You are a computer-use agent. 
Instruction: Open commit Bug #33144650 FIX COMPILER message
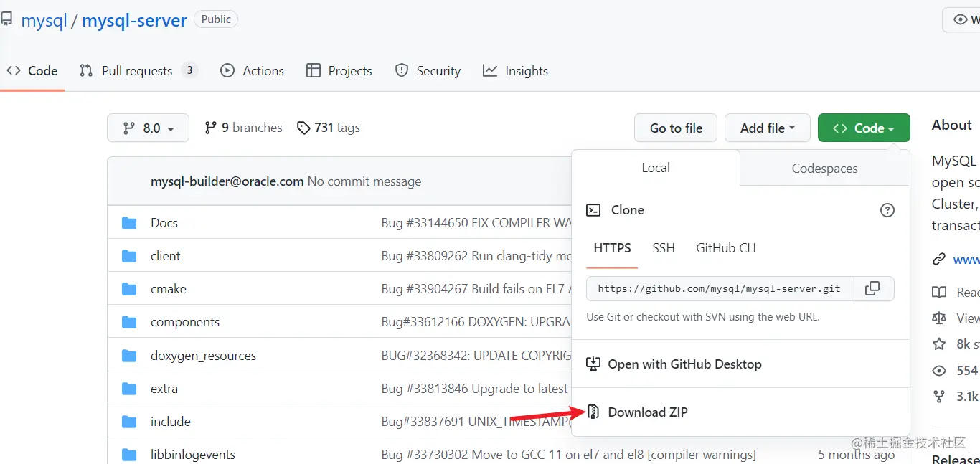click(x=476, y=223)
